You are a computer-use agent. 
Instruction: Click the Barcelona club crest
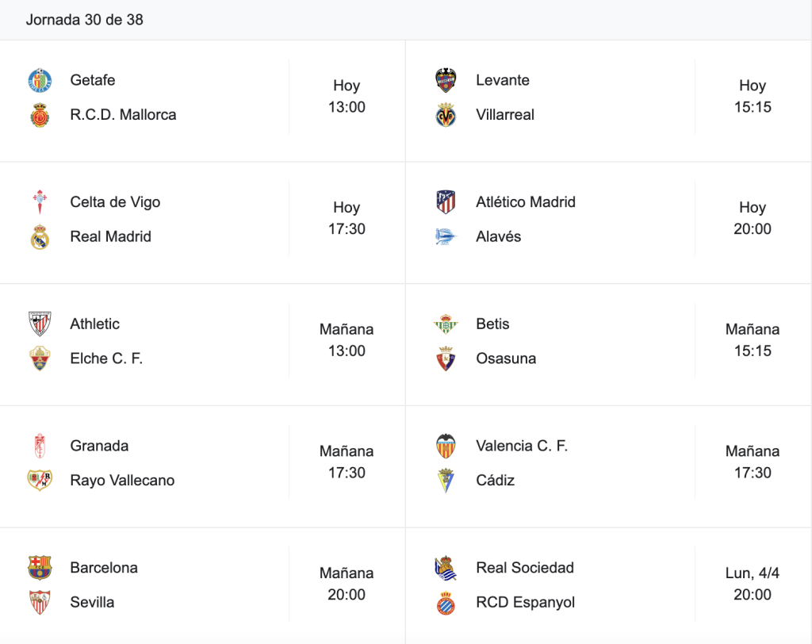[x=40, y=568]
